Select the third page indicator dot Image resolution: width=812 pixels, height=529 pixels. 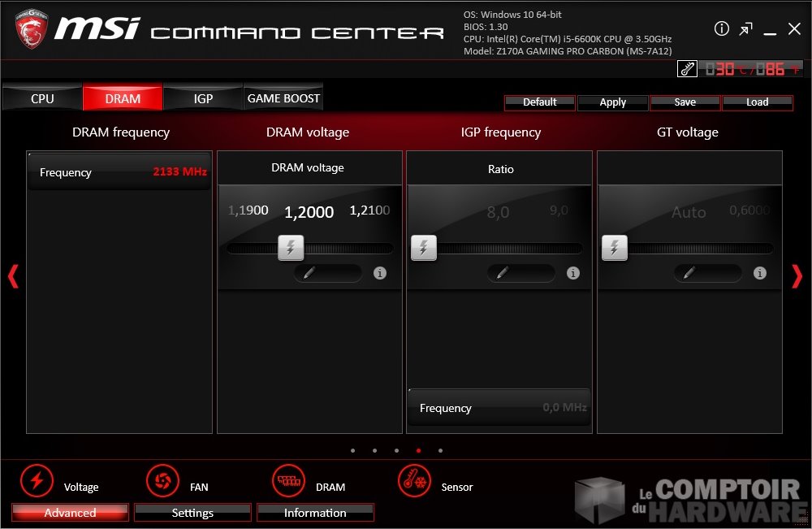click(396, 451)
